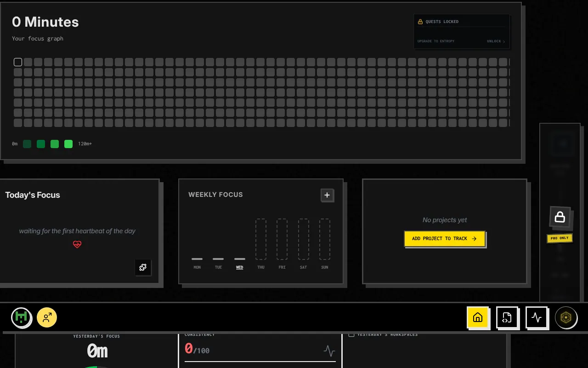Open the green pixel avatar profile
Screen dimensions: 588x368
click(21, 317)
